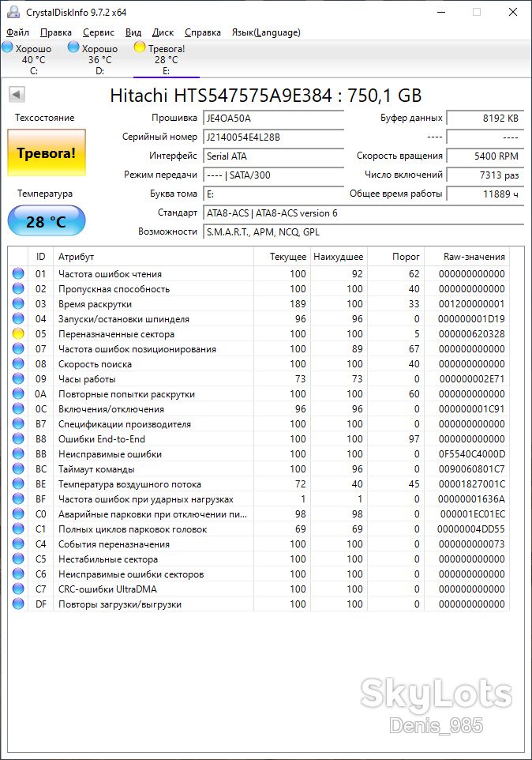
Task: Click the power-on hours value 11889 ч
Action: (x=485, y=194)
